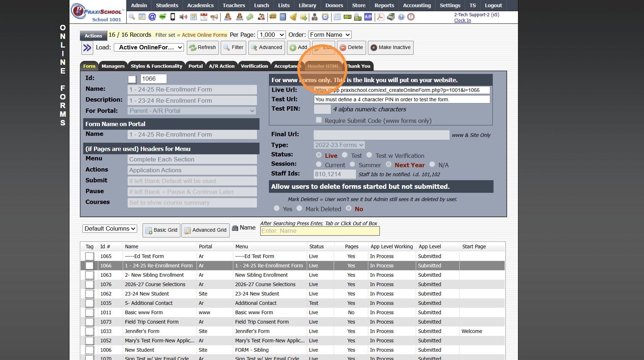Click the megaphone announcement icon
644x360 pixels.
[214, 17]
